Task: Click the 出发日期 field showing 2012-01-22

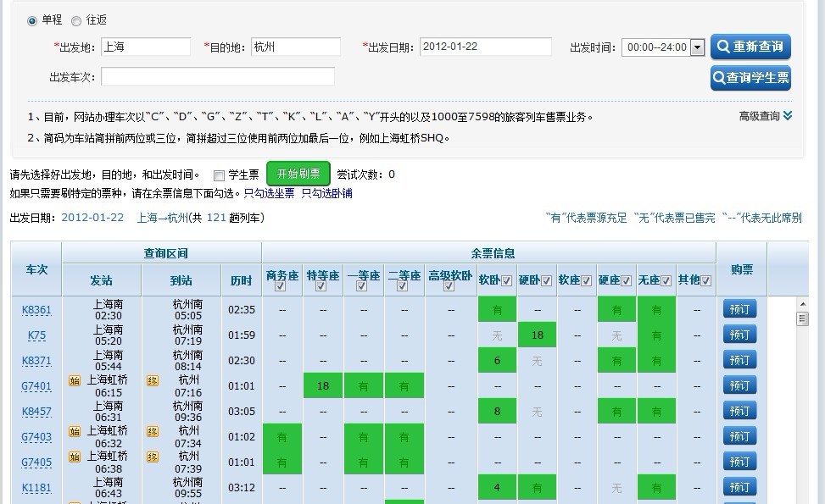Action: (x=486, y=47)
